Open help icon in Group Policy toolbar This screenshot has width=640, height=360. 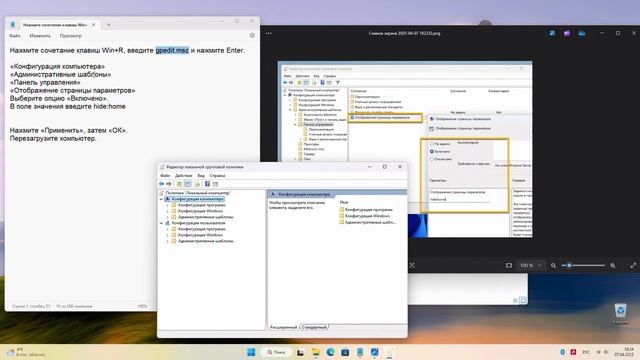click(x=207, y=184)
